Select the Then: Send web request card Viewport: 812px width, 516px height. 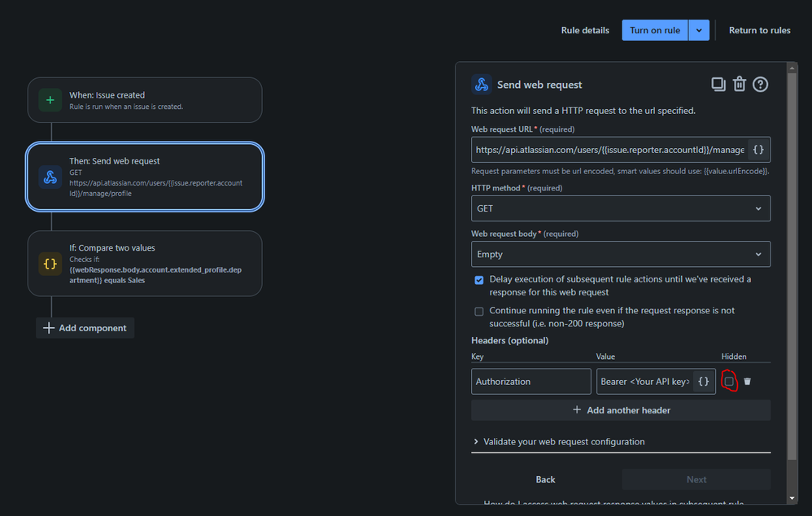click(x=145, y=177)
